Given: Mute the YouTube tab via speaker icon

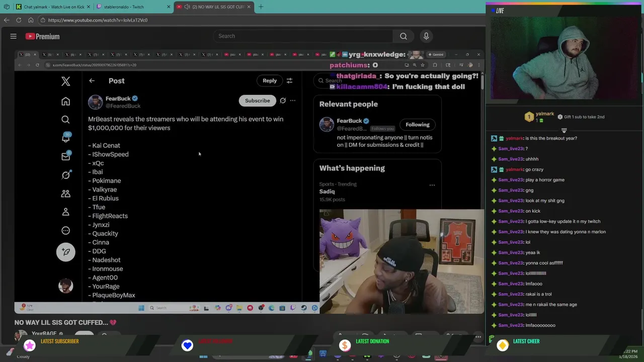Looking at the screenshot, I should tap(187, 7).
